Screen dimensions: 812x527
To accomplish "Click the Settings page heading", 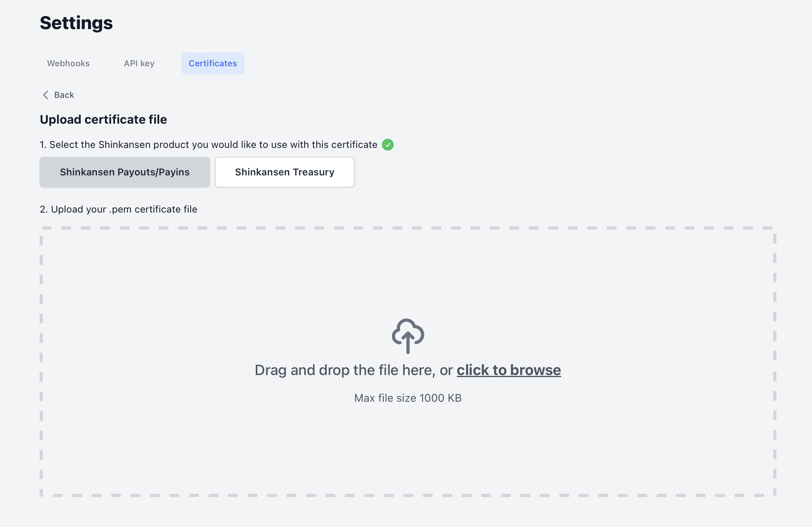I will click(76, 23).
